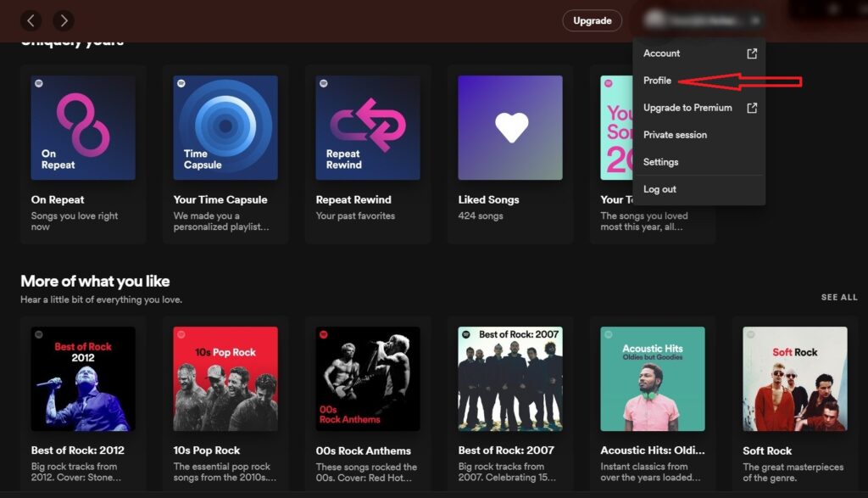Click the Repeat Rewind title
The image size is (868, 498).
(353, 200)
